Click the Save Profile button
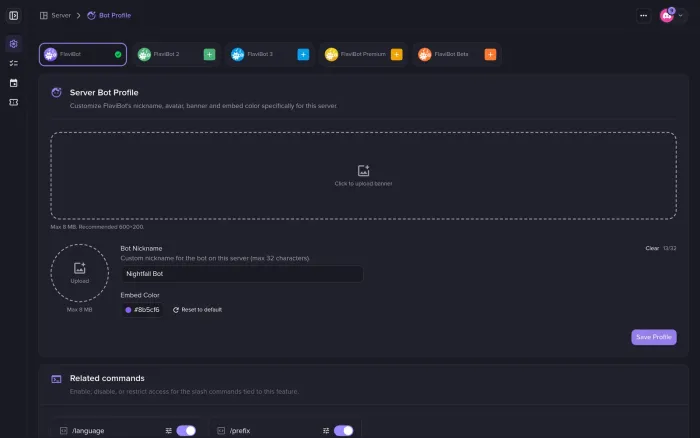The height and width of the screenshot is (438, 700). click(x=654, y=337)
